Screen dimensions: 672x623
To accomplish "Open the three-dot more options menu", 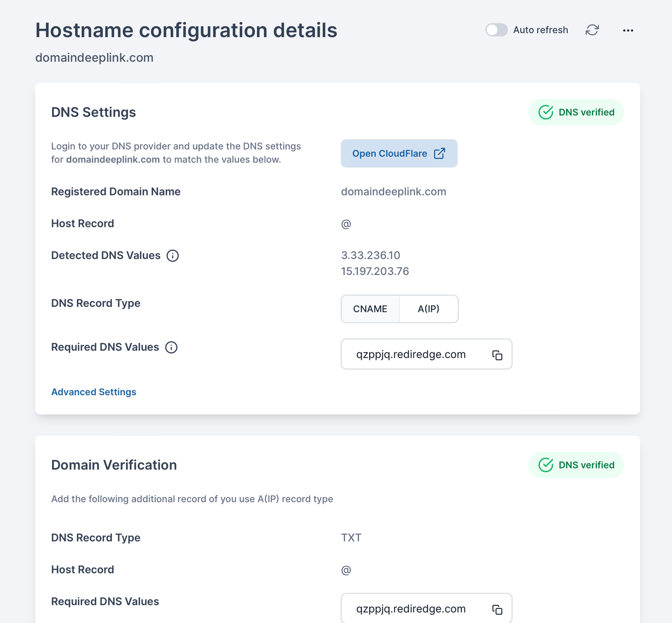I will 628,30.
